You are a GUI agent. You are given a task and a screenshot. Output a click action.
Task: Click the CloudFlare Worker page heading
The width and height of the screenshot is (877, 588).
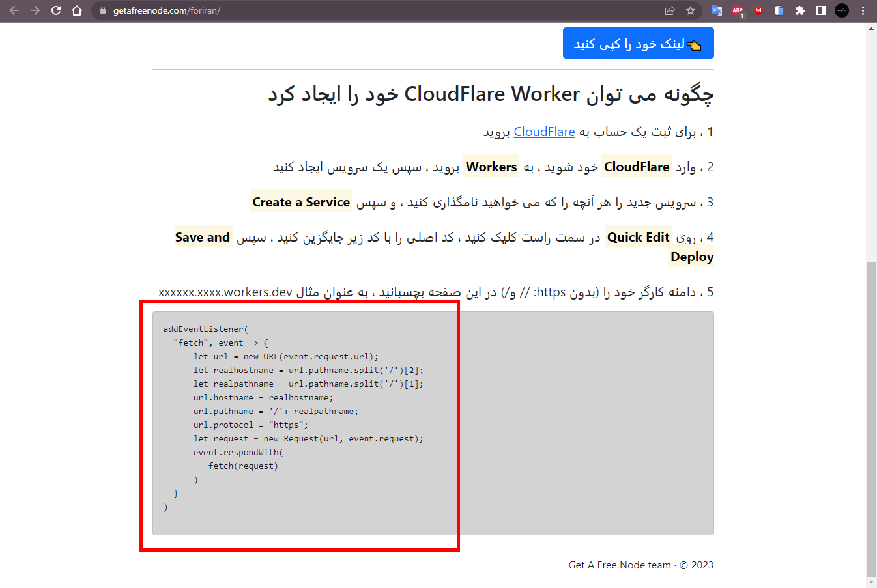click(491, 94)
